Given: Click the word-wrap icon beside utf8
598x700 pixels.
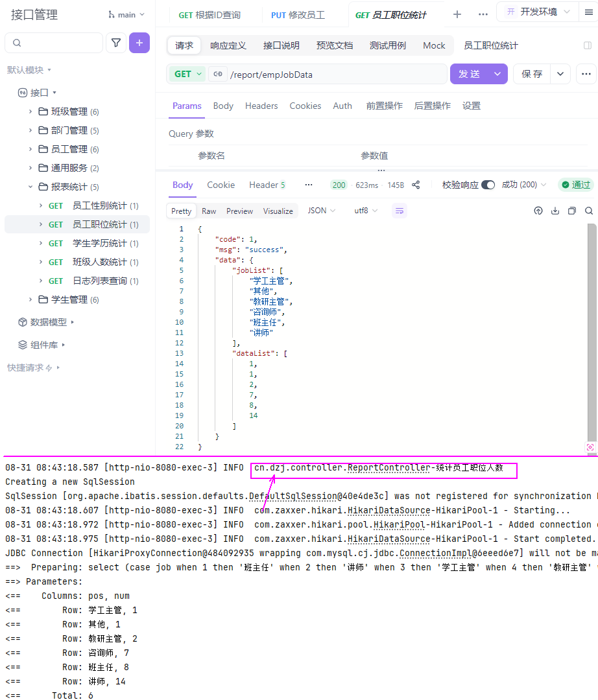Looking at the screenshot, I should pos(400,211).
